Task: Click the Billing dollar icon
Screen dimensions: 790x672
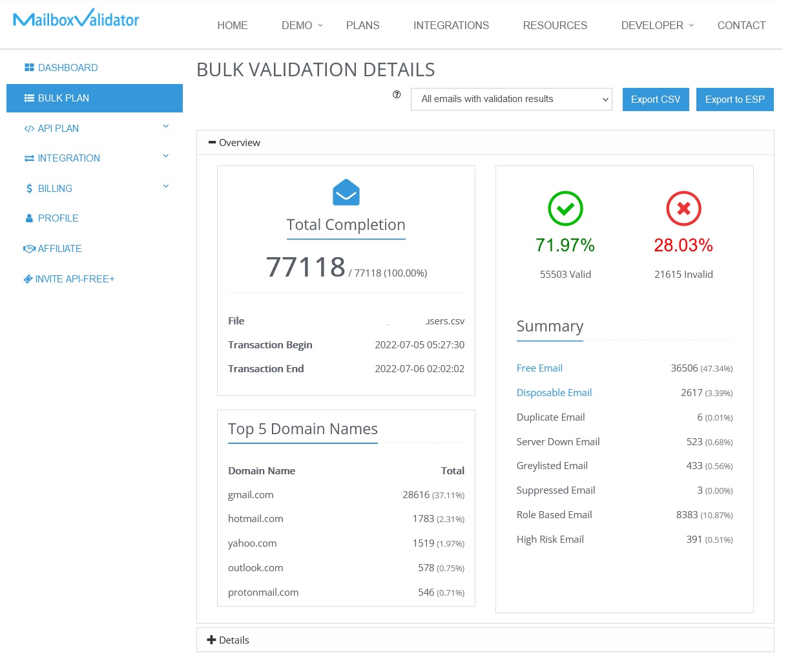Action: 29,188
